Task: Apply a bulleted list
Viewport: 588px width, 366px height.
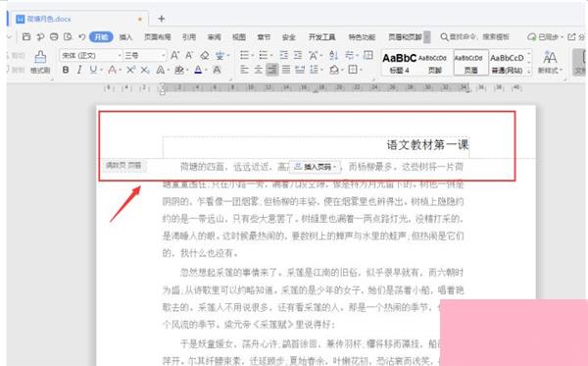Action: (244, 56)
